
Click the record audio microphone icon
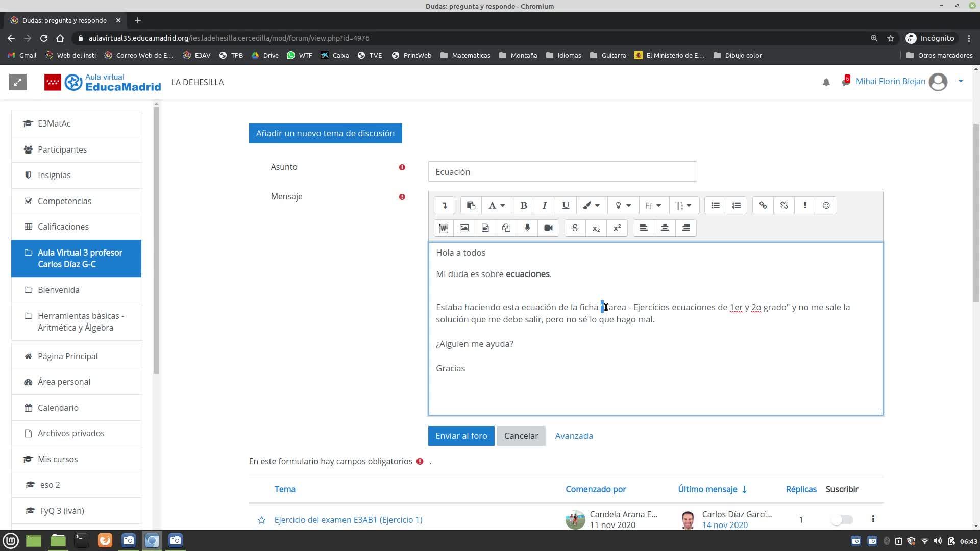pos(527,228)
